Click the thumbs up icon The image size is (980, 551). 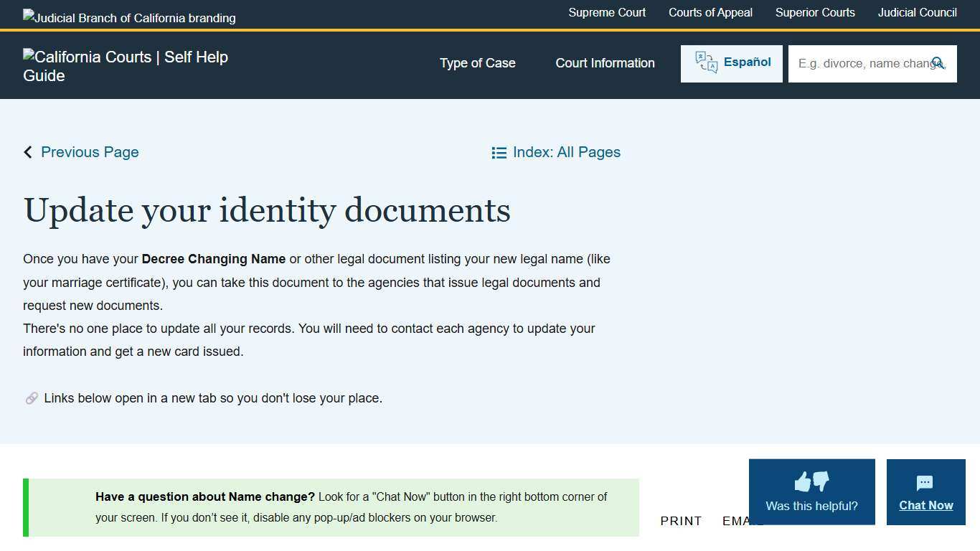coord(802,481)
